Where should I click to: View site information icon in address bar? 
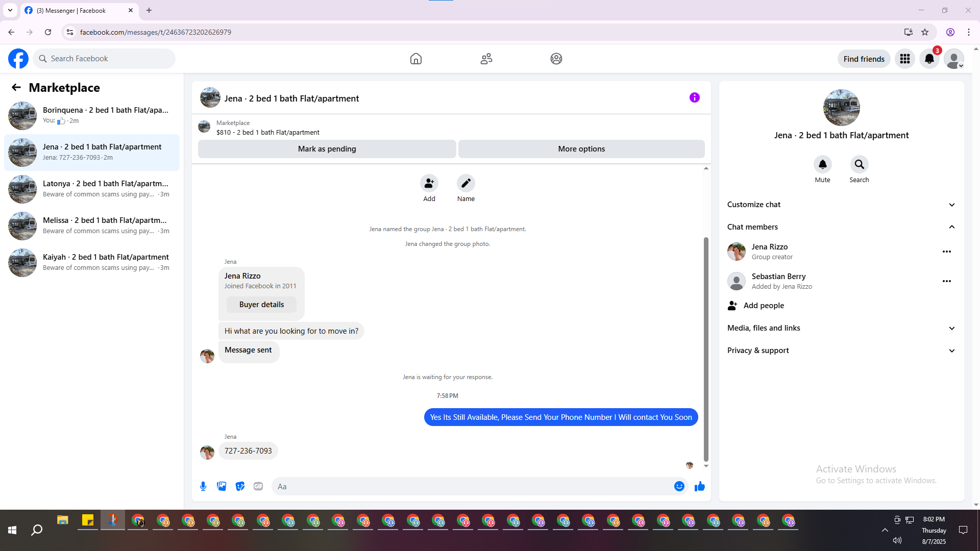click(70, 32)
